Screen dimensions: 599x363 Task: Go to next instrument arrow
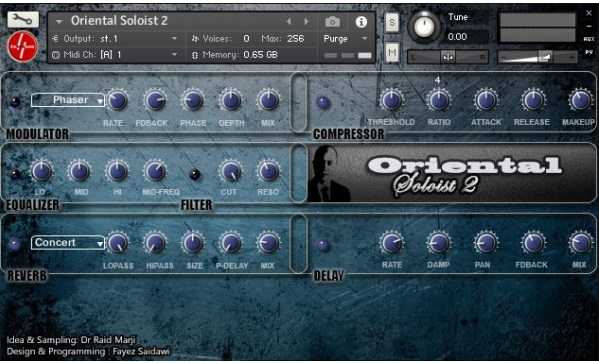(x=306, y=21)
